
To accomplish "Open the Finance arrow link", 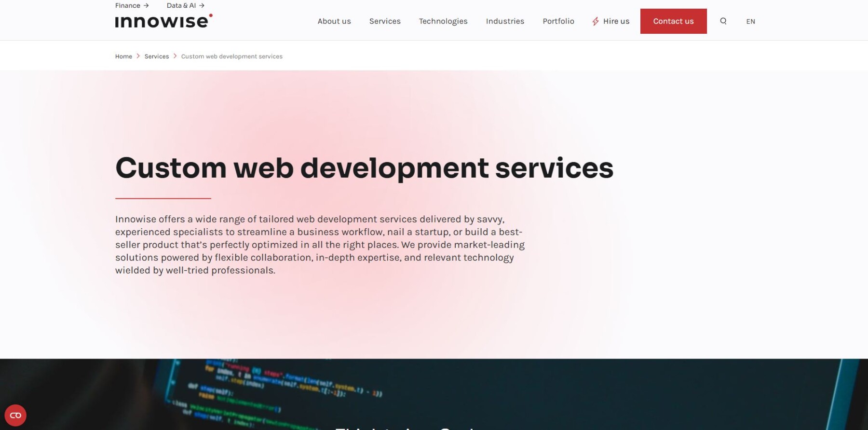I will pos(132,5).
